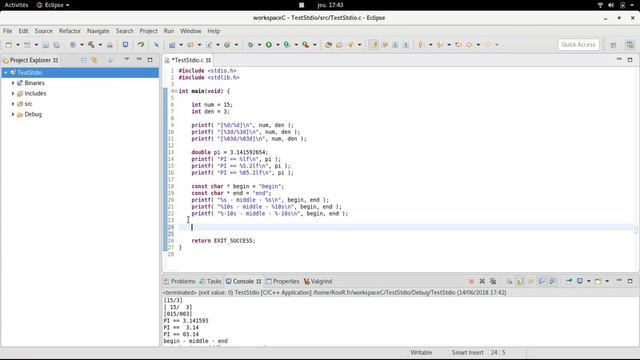The image size is (640, 360).
Task: Click the red Terminate console button
Action: (x=471, y=281)
